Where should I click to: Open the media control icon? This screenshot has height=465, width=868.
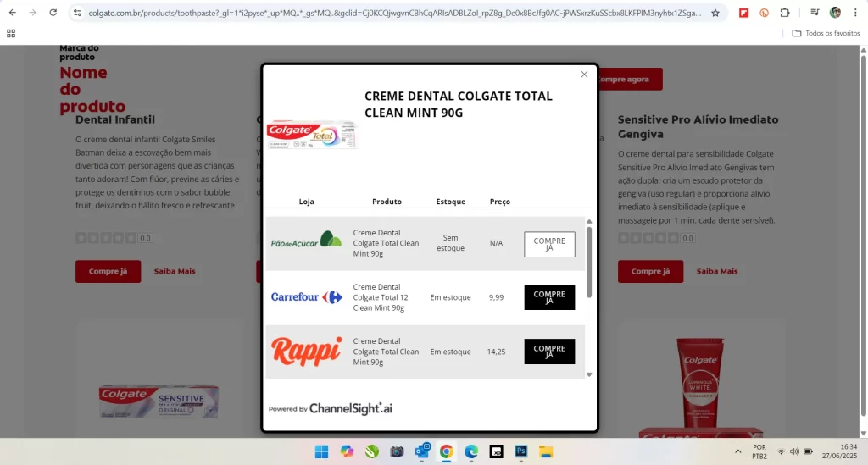pos(815,12)
